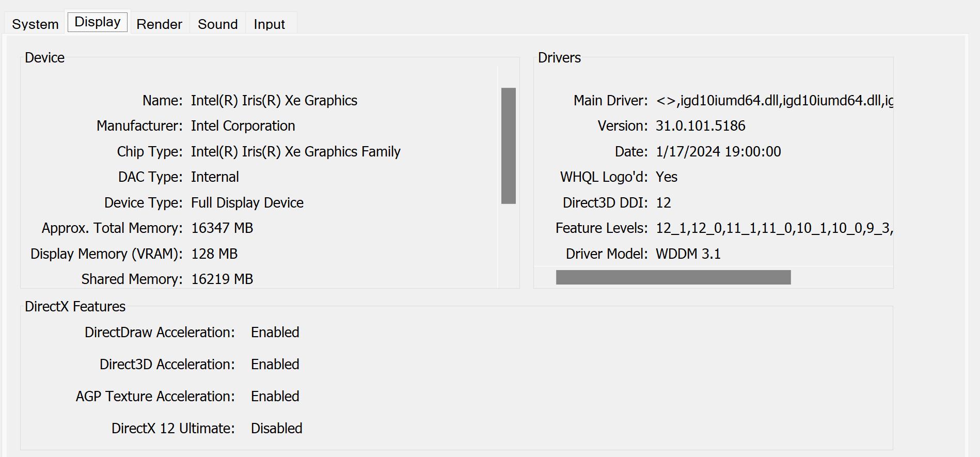Image resolution: width=980 pixels, height=457 pixels.
Task: Click the 'Driver Model:' label
Action: (607, 254)
